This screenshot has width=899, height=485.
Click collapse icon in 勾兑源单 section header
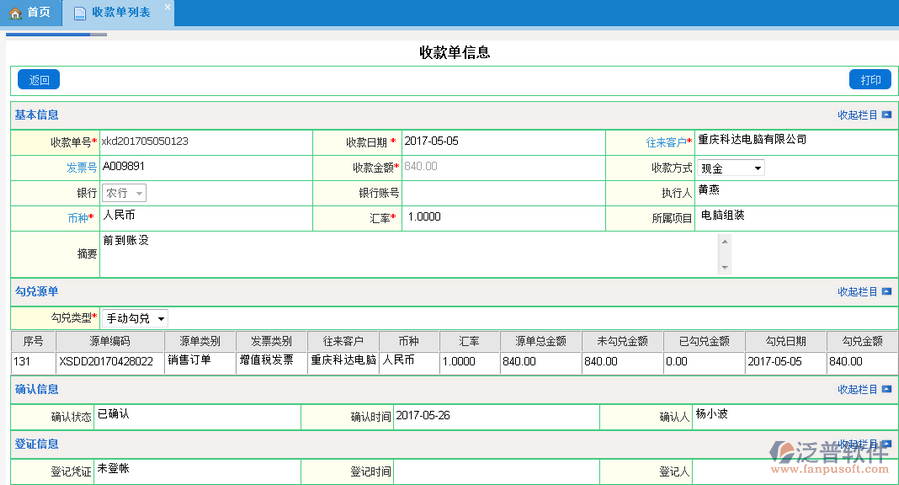click(887, 292)
